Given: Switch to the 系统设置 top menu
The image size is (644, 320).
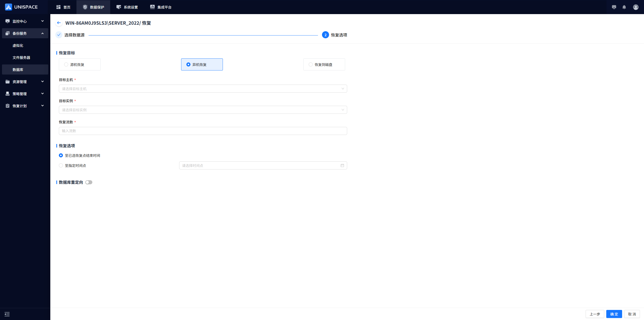Looking at the screenshot, I should click(x=127, y=7).
